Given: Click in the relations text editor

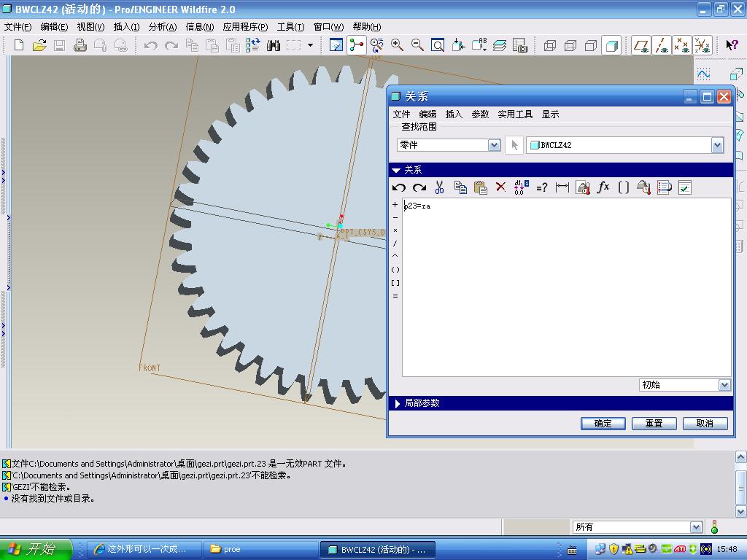Looking at the screenshot, I should pyautogui.click(x=567, y=287).
